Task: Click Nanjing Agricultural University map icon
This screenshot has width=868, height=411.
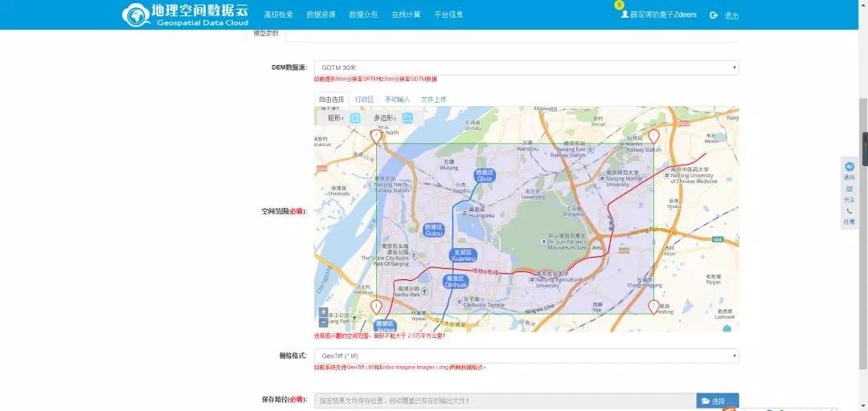Action: click(x=532, y=279)
